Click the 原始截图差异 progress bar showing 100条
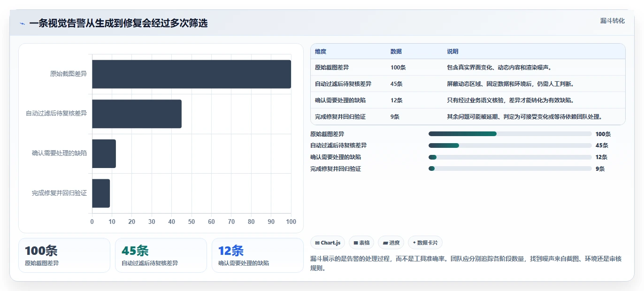 (x=510, y=134)
